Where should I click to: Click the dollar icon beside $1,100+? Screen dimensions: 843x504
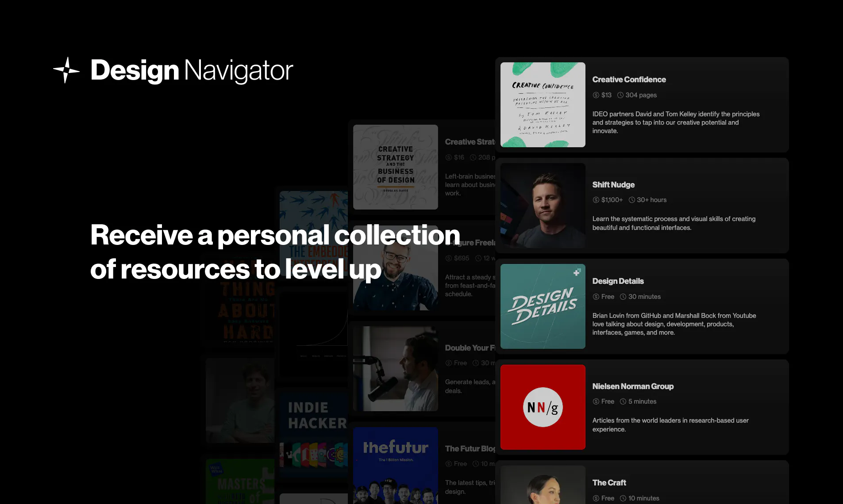596,200
